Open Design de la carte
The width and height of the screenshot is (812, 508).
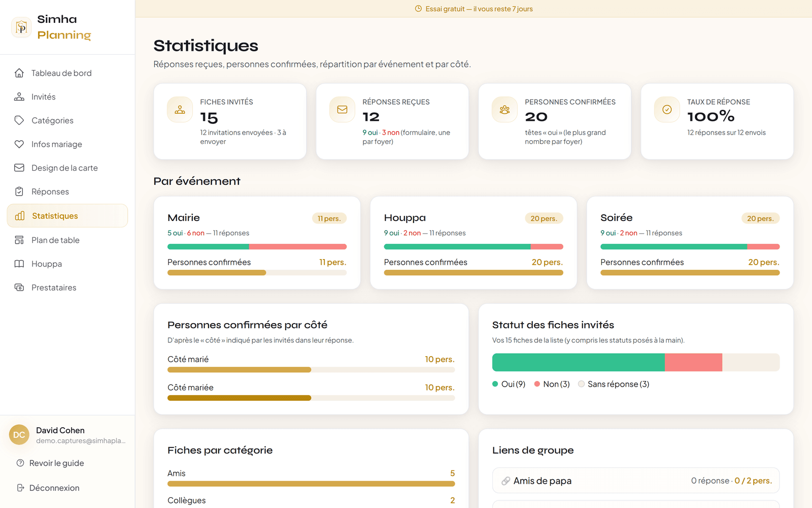[x=67, y=168]
